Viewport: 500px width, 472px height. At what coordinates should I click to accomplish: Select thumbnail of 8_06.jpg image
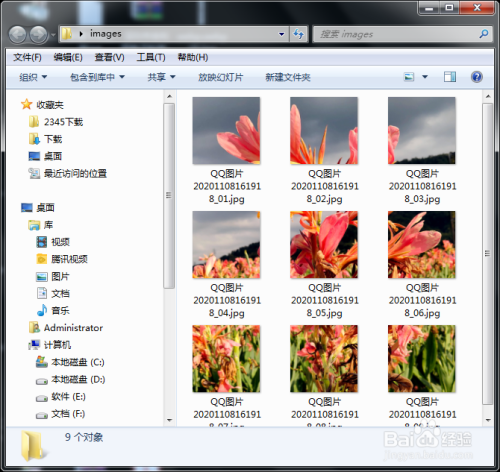coord(422,245)
